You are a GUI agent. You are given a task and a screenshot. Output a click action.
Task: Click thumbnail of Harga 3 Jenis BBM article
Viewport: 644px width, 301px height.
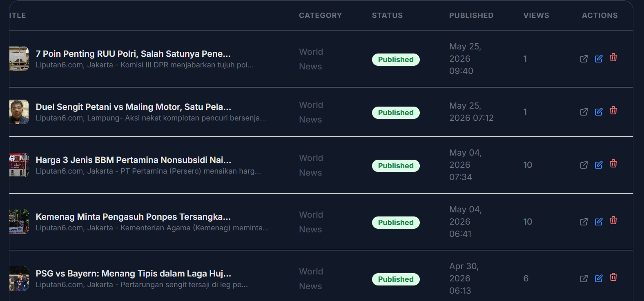(x=19, y=165)
